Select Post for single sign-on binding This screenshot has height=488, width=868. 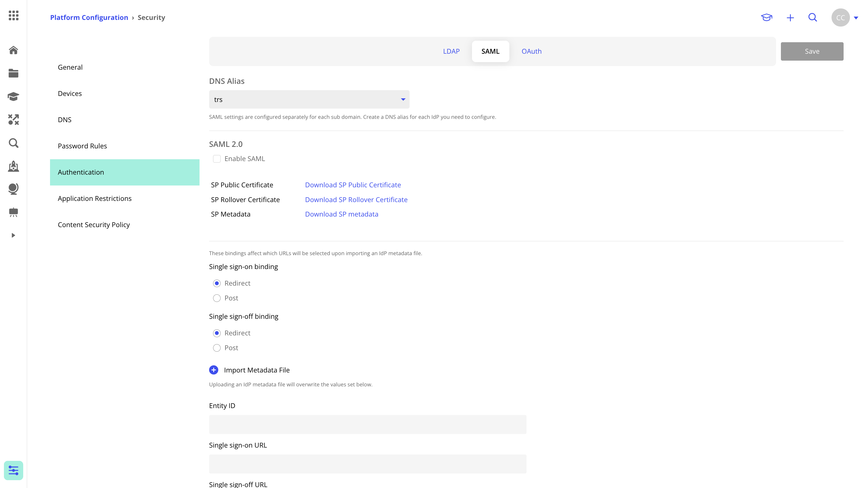coord(217,298)
